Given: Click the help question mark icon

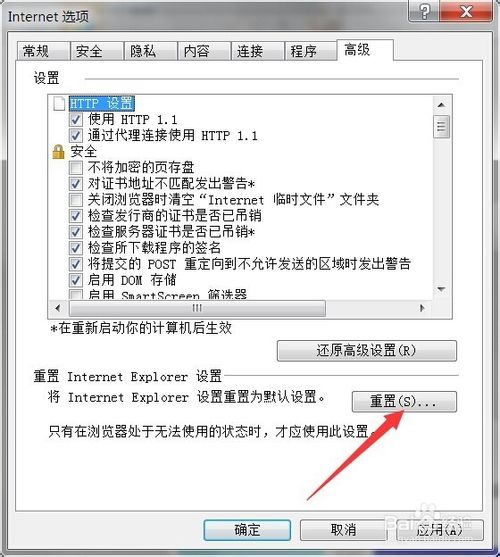Looking at the screenshot, I should pos(424,11).
